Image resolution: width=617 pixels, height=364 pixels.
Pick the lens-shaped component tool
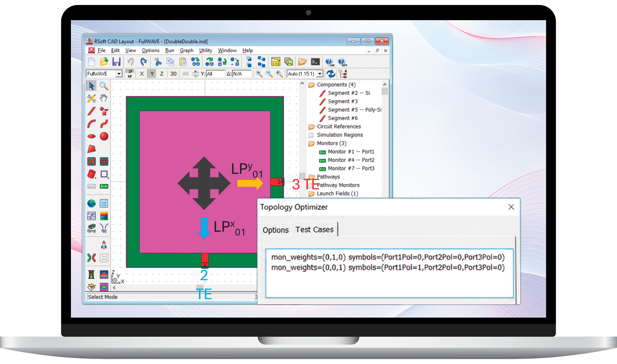coord(91,136)
